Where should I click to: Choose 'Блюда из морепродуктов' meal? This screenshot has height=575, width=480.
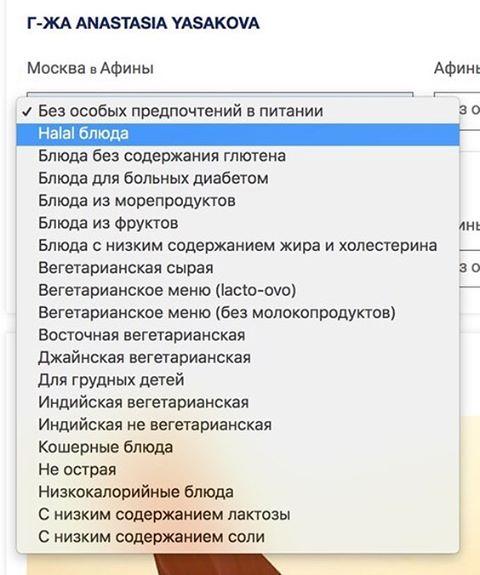tap(238, 201)
